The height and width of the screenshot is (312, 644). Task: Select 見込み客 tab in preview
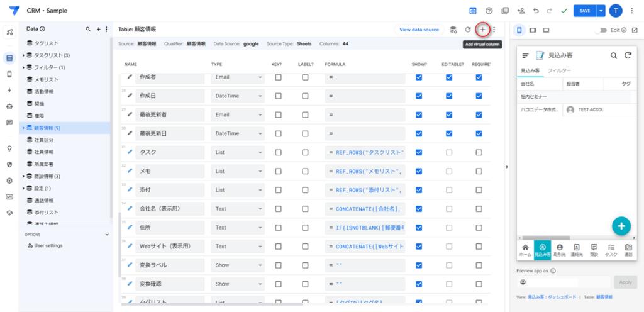pos(530,70)
